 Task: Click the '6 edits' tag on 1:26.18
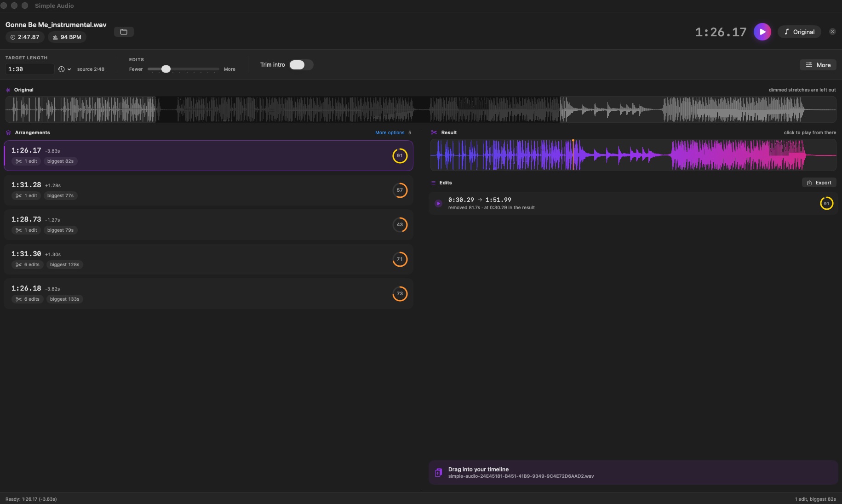point(28,299)
